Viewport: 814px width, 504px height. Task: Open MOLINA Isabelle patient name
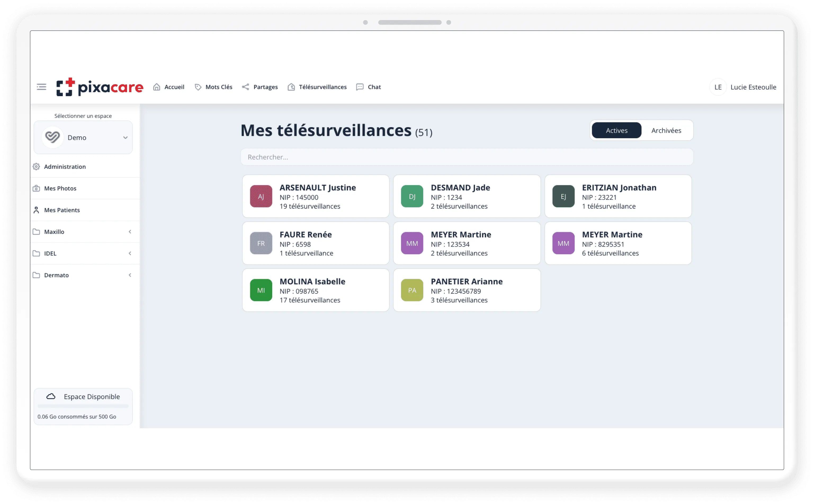point(312,282)
